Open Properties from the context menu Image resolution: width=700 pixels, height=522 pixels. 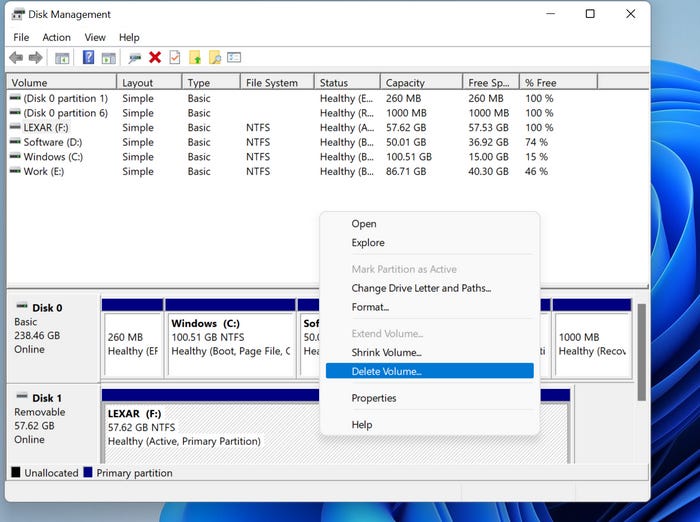tap(429, 398)
